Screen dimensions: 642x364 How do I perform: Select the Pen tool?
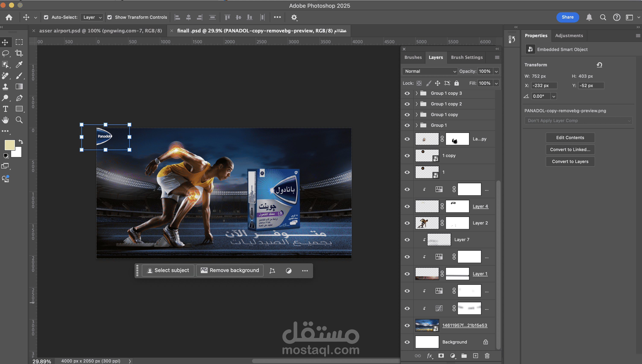(x=19, y=98)
